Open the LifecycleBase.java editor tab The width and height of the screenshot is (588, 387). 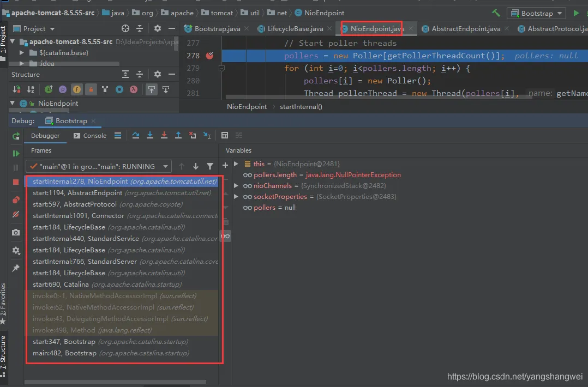[x=295, y=28]
